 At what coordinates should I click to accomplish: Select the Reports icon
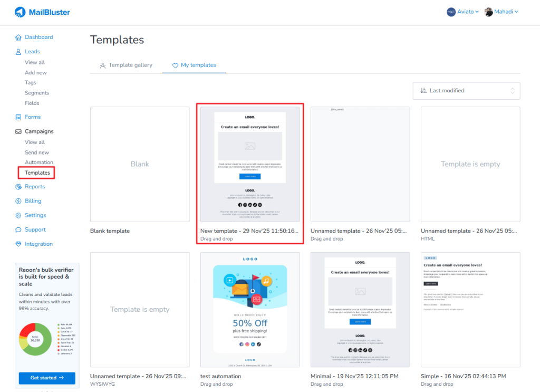pyautogui.click(x=18, y=186)
